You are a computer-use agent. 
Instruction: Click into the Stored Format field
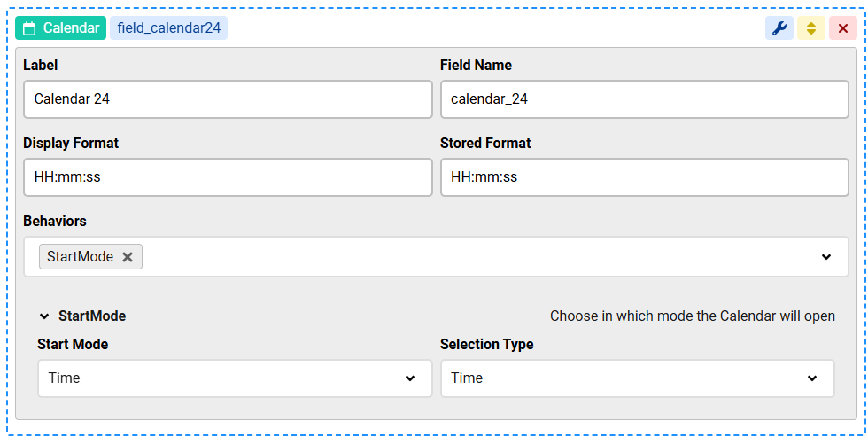tap(645, 177)
